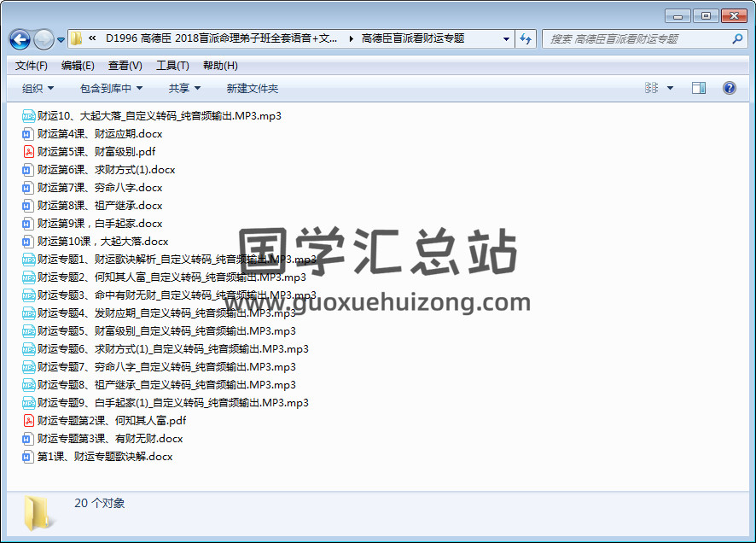The height and width of the screenshot is (543, 756).
Task: Click the Forward navigation arrow
Action: [x=44, y=39]
